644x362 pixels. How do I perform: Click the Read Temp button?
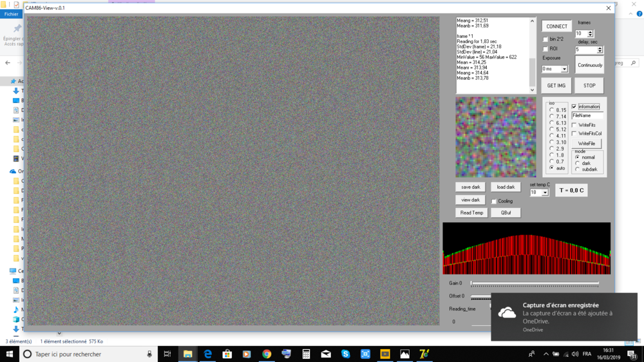coord(471,213)
